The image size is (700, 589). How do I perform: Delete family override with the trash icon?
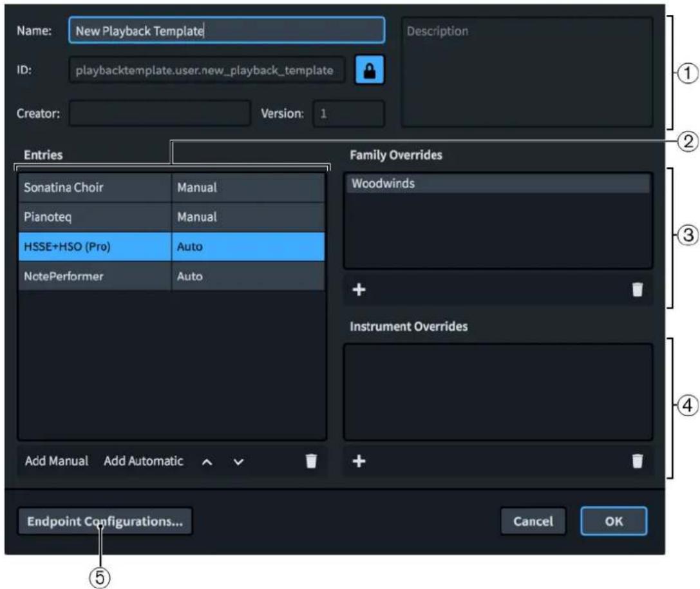[x=638, y=289]
